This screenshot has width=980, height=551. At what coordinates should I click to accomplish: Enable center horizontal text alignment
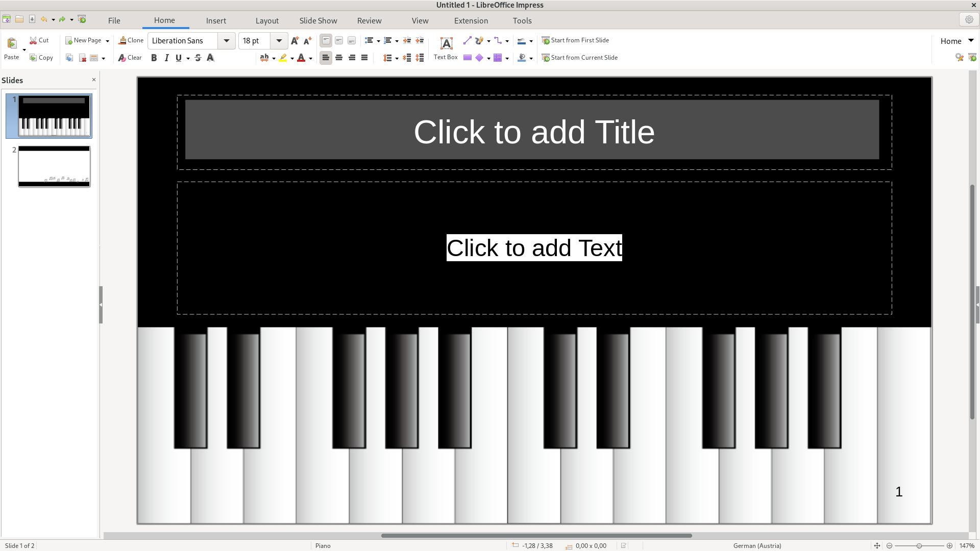pyautogui.click(x=339, y=58)
